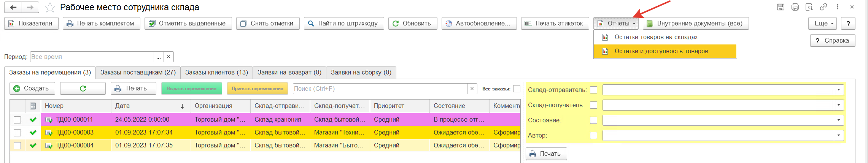Open Найти по штрихкоду search
This screenshot has width=868, height=163.
pos(344,24)
